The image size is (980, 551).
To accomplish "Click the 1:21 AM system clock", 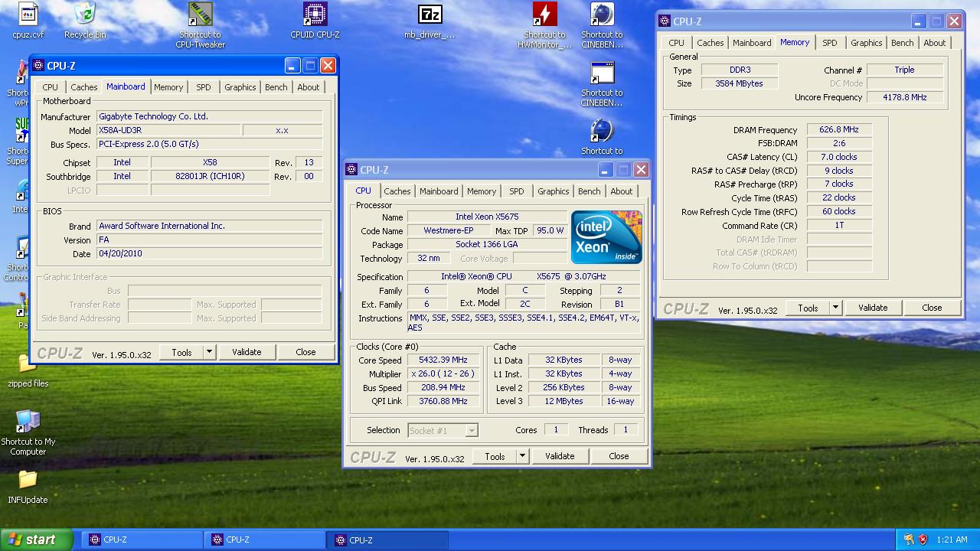I will coord(952,540).
